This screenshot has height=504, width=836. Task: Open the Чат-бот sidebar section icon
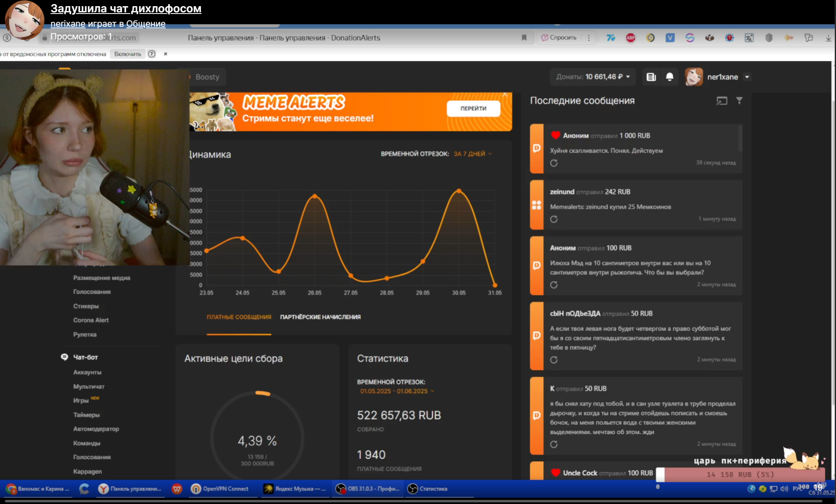[64, 357]
